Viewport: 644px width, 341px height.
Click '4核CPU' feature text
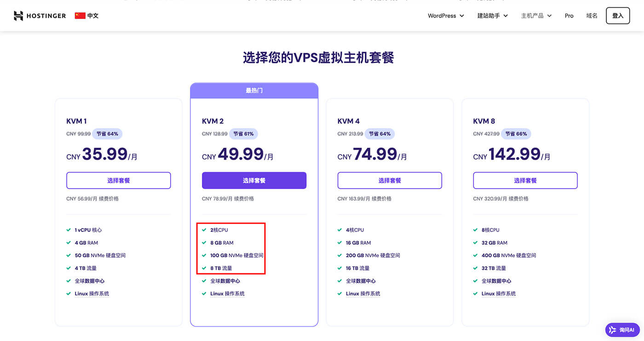click(x=355, y=230)
